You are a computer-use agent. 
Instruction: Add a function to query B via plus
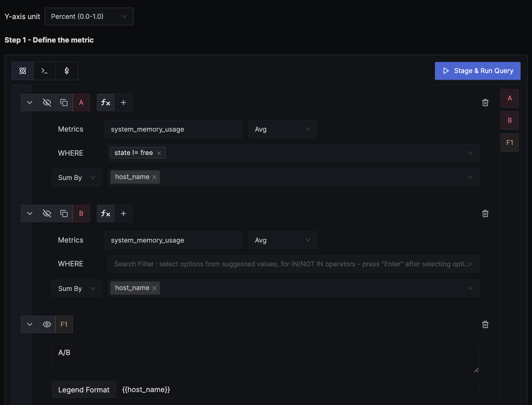(x=123, y=214)
